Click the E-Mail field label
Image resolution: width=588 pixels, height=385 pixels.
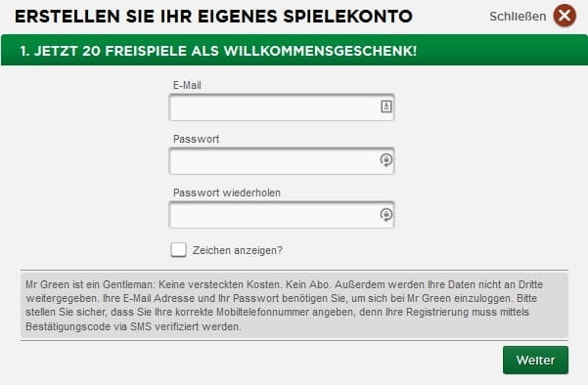(187, 85)
